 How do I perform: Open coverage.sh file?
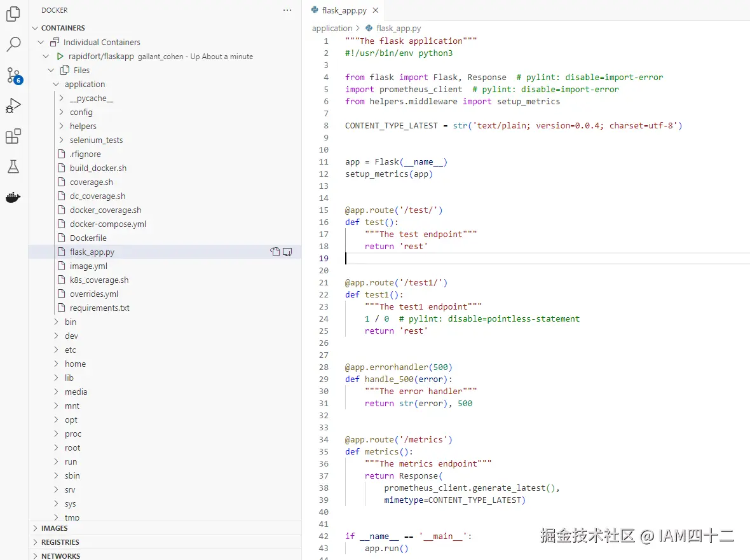coord(92,182)
